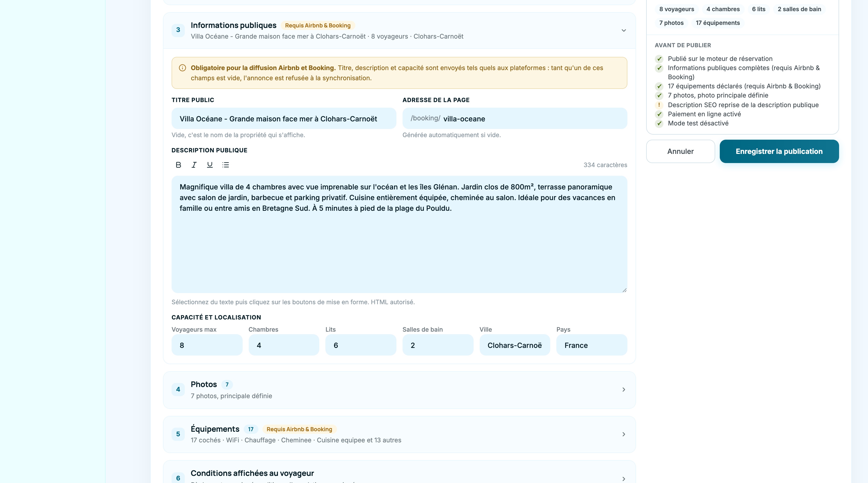Viewport: 868px width, 483px height.
Task: Click the 334 caractères counter
Action: click(x=605, y=165)
